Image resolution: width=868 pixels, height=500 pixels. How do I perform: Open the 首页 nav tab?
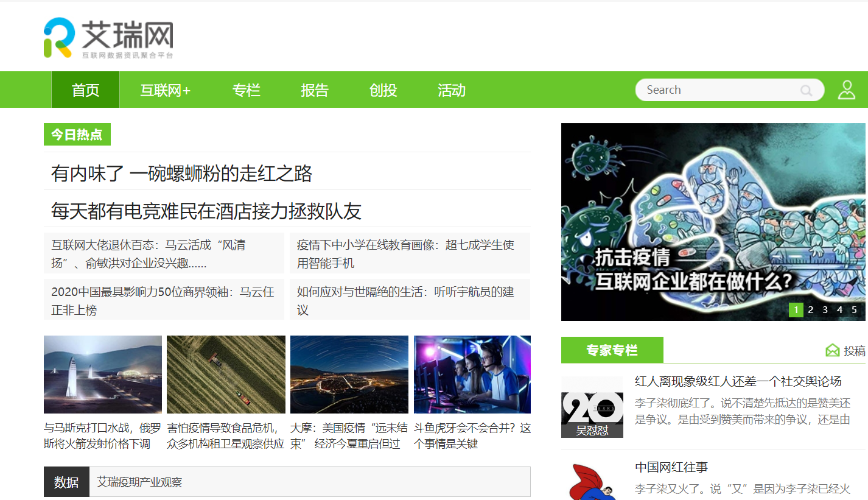[x=85, y=90]
